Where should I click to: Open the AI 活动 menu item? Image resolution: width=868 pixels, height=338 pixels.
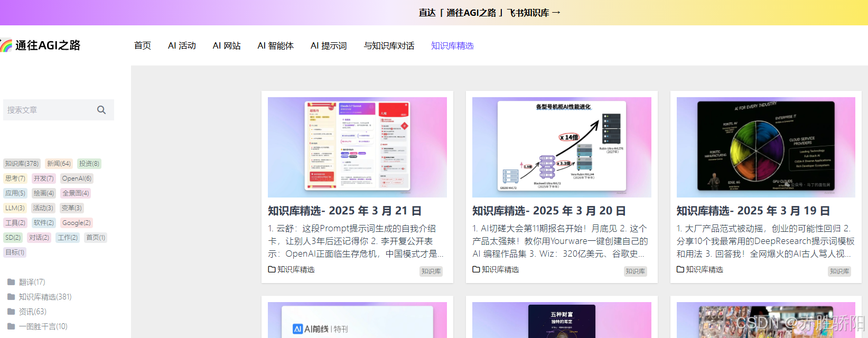(182, 46)
